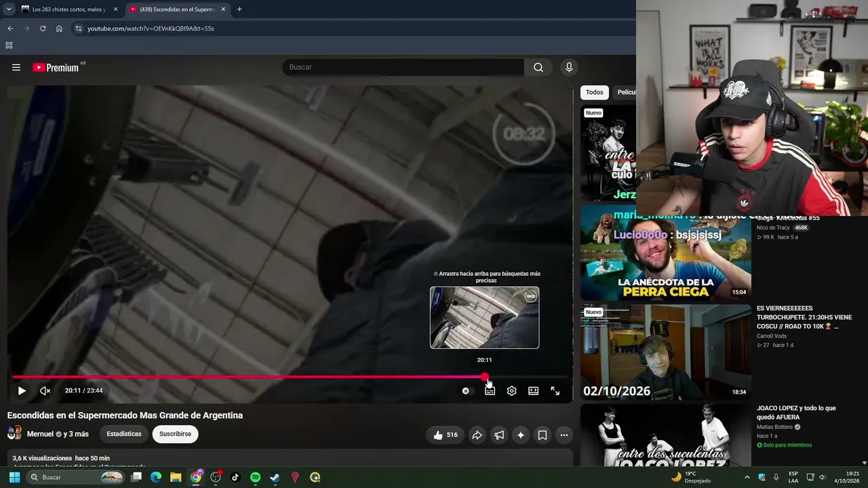The width and height of the screenshot is (868, 488).
Task: Close the Los 263 chistes cortos tab
Action: coord(115,9)
